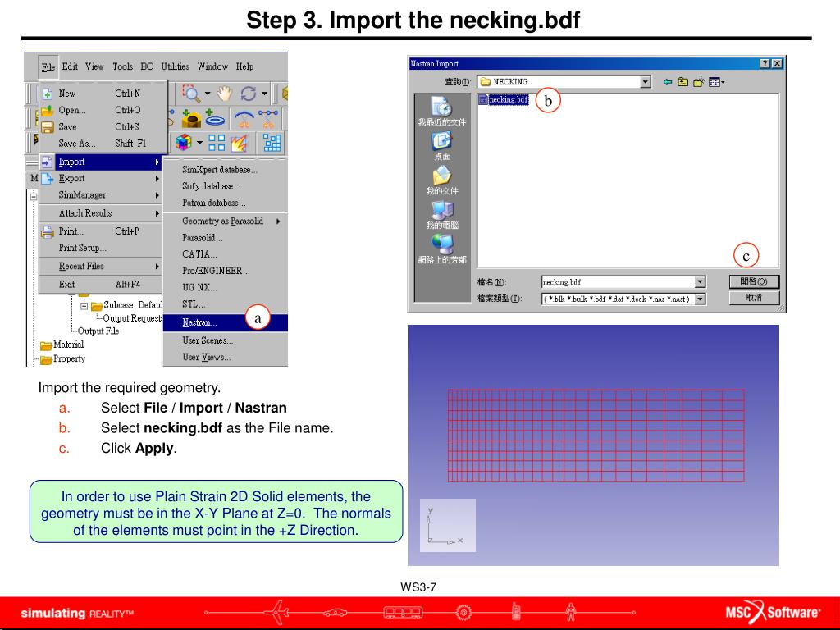This screenshot has width=840, height=630.
Task: Choose Save As... menu entry
Action: 101,143
